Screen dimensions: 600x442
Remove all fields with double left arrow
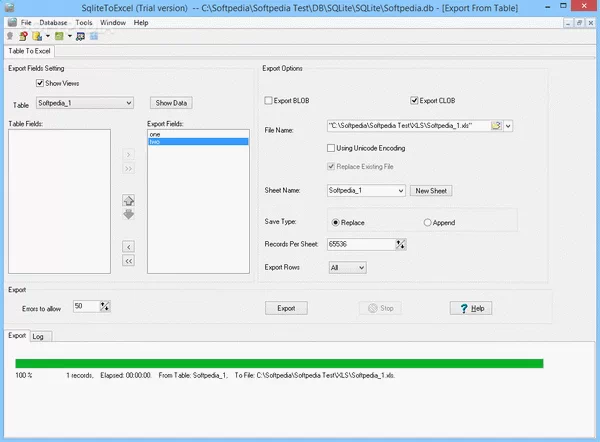[128, 260]
